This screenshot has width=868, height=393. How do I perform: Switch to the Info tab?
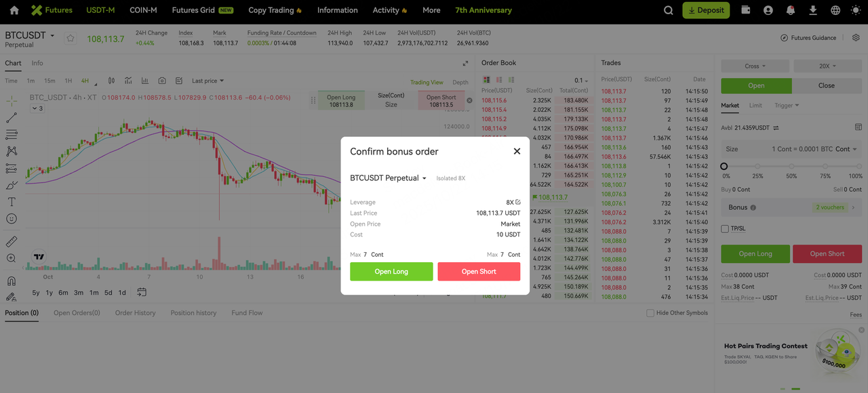[37, 63]
